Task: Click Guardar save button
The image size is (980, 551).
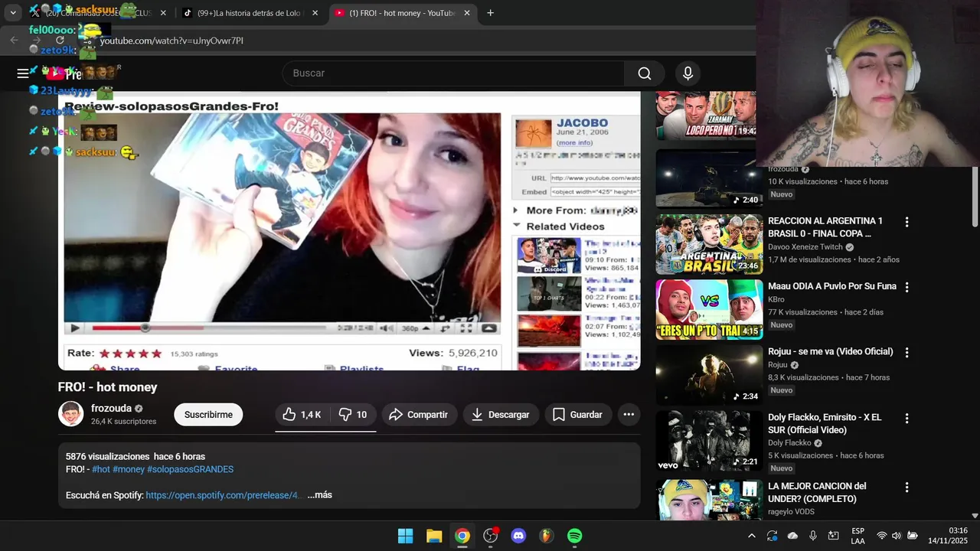Action: [578, 415]
